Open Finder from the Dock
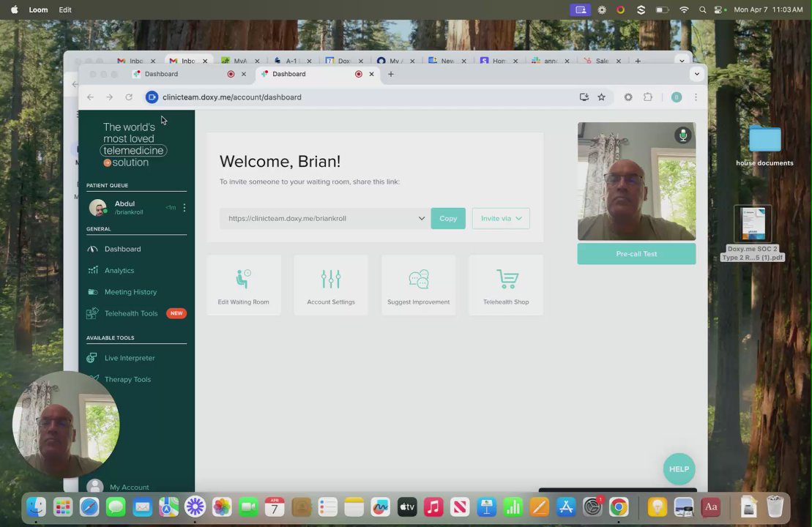This screenshot has width=812, height=527. click(37, 507)
